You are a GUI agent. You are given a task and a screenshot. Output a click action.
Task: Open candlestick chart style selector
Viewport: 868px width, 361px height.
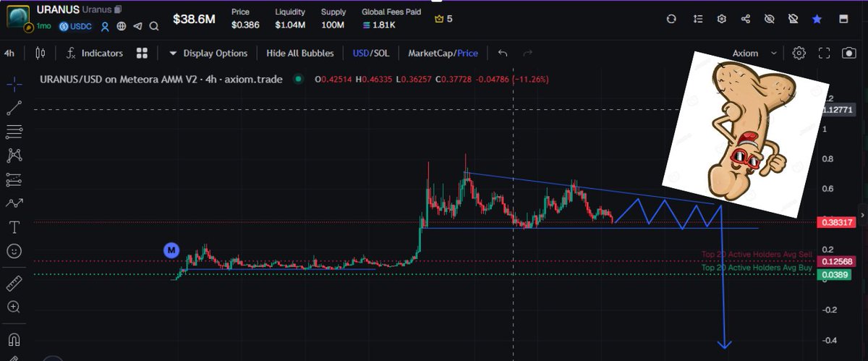(40, 53)
